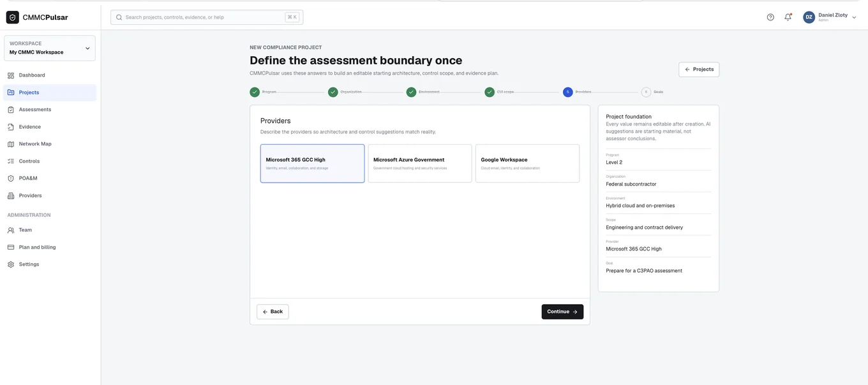Click the completed Organization step checkmark
The height and width of the screenshot is (385, 868).
pyautogui.click(x=333, y=92)
